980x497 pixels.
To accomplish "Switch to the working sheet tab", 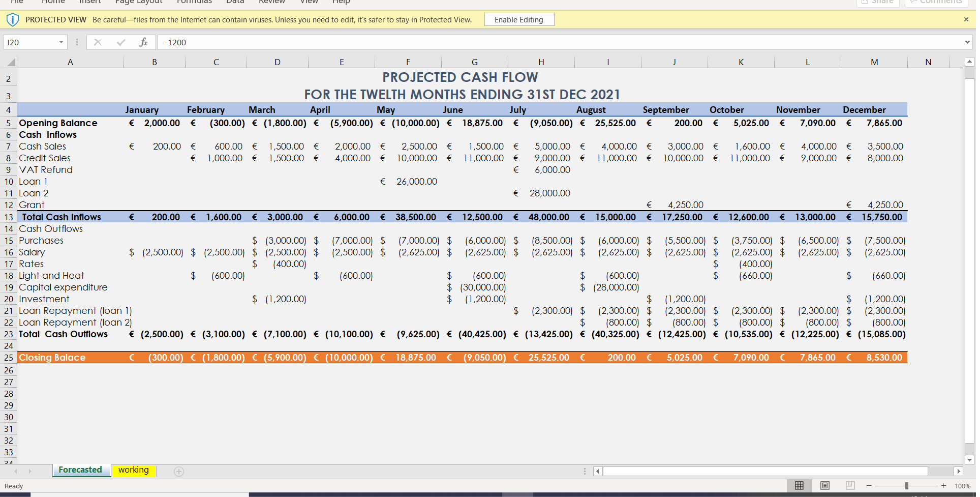I will [134, 470].
